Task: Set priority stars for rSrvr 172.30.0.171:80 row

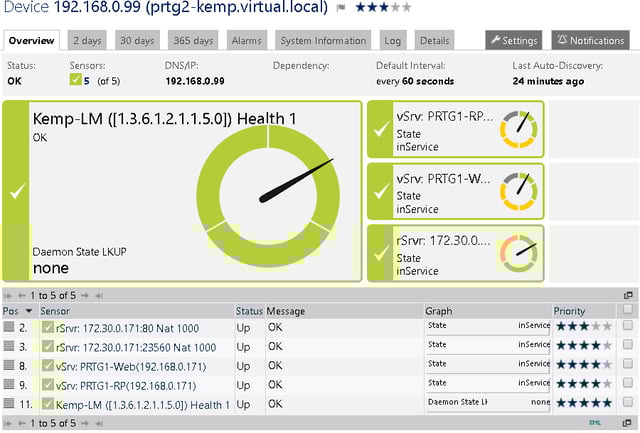Action: click(x=584, y=326)
